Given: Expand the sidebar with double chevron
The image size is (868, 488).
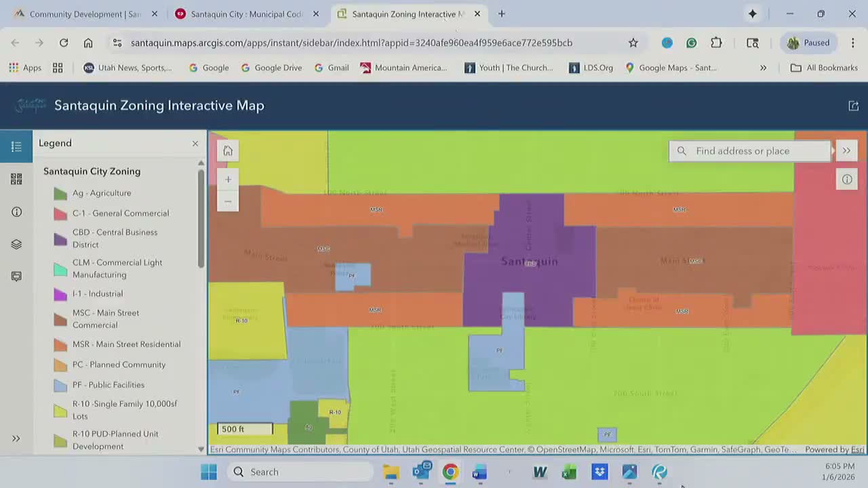Looking at the screenshot, I should (16, 439).
